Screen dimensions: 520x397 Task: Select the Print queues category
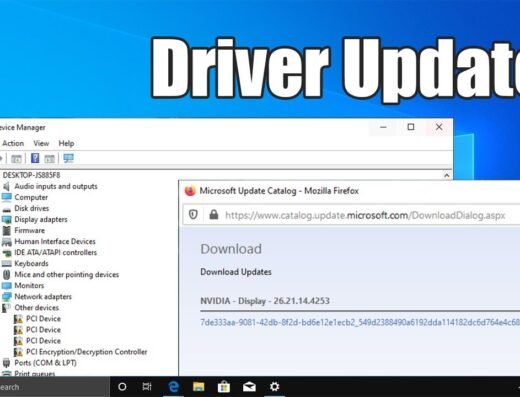point(35,374)
